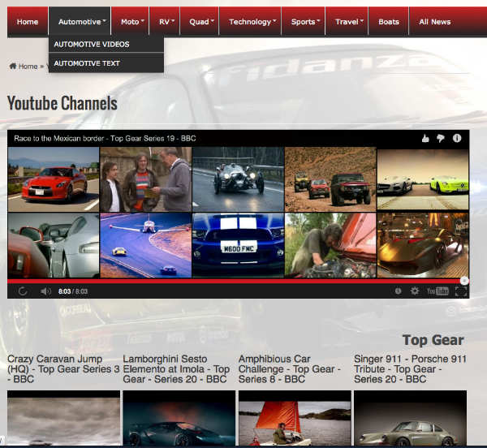Open Amphibious Car Challenge video thumbnail

click(295, 418)
